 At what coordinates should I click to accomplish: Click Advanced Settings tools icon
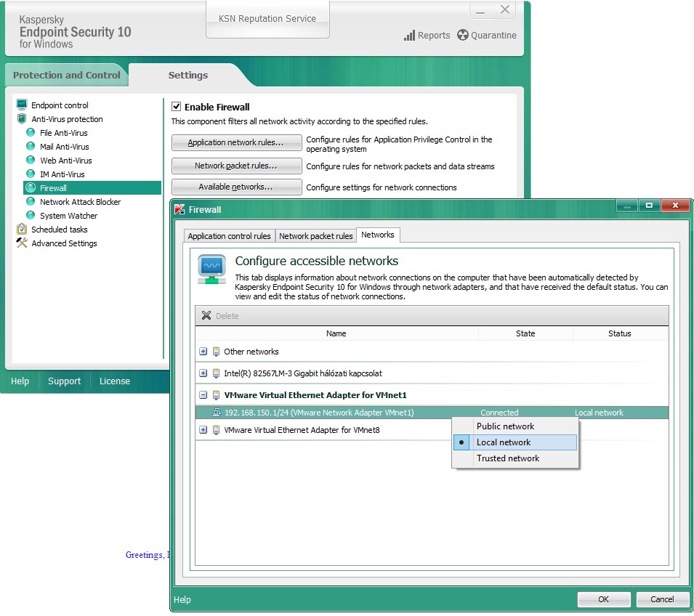(22, 243)
